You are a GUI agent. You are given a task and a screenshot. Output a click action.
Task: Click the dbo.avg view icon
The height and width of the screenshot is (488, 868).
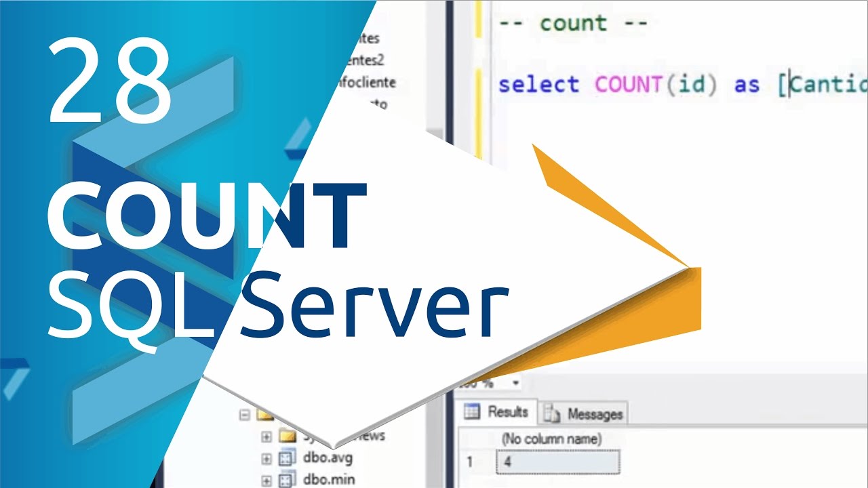(288, 459)
